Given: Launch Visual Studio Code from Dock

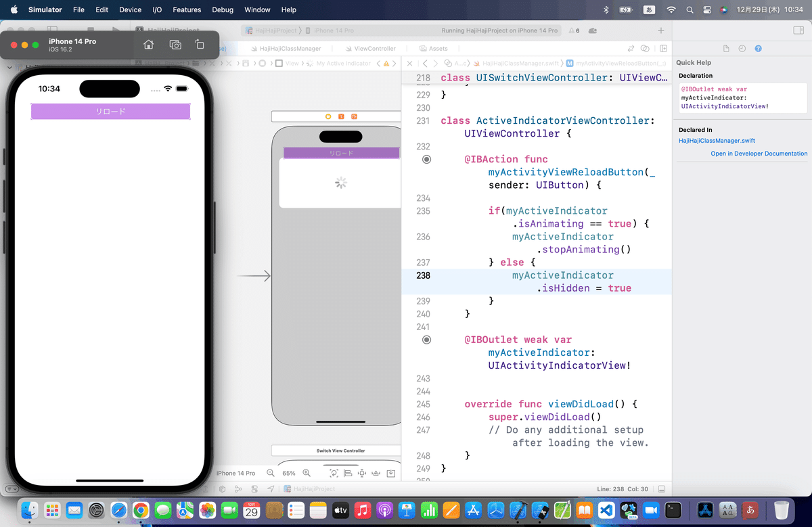Looking at the screenshot, I should pyautogui.click(x=607, y=510).
